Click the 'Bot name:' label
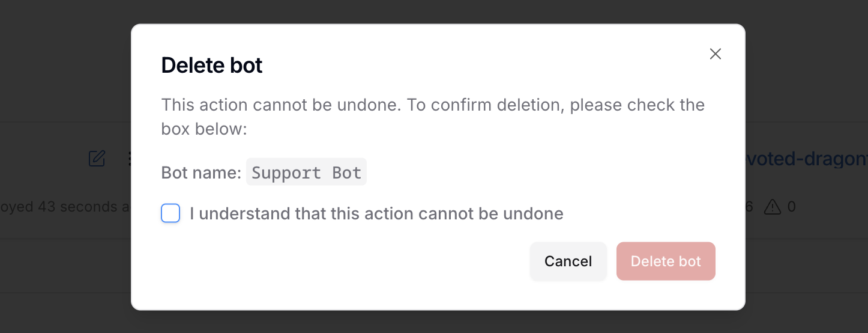The height and width of the screenshot is (333, 868). coord(201,173)
